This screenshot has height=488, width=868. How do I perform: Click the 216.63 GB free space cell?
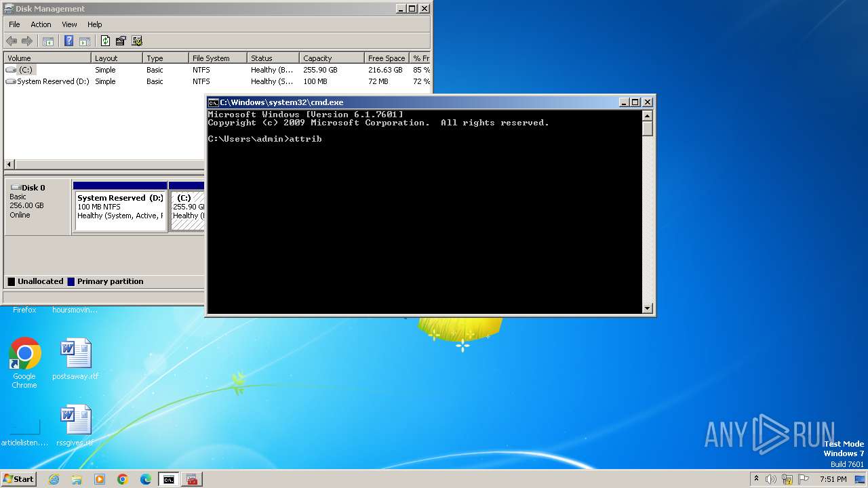tap(385, 70)
